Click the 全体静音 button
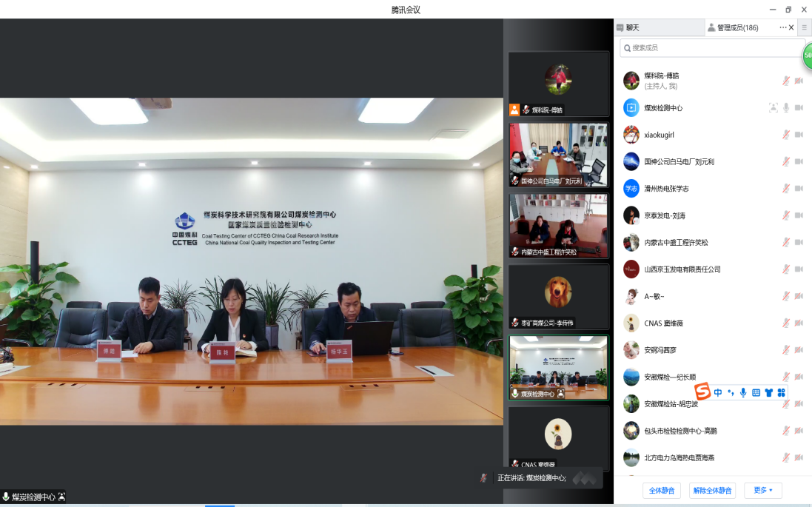The height and width of the screenshot is (507, 812). coord(662,491)
